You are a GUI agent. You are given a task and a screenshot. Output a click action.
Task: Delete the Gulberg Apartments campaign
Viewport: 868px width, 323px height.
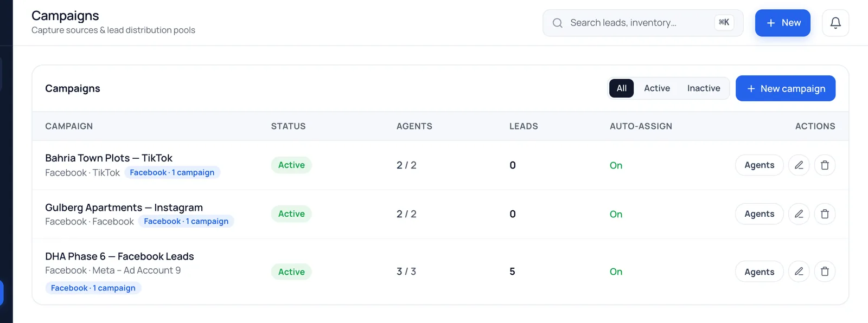825,214
